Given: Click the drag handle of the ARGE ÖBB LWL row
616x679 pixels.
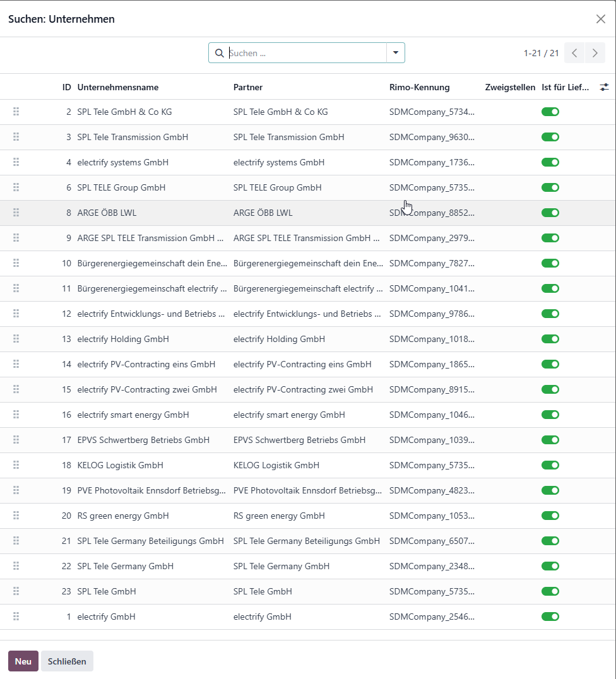Looking at the screenshot, I should (16, 213).
